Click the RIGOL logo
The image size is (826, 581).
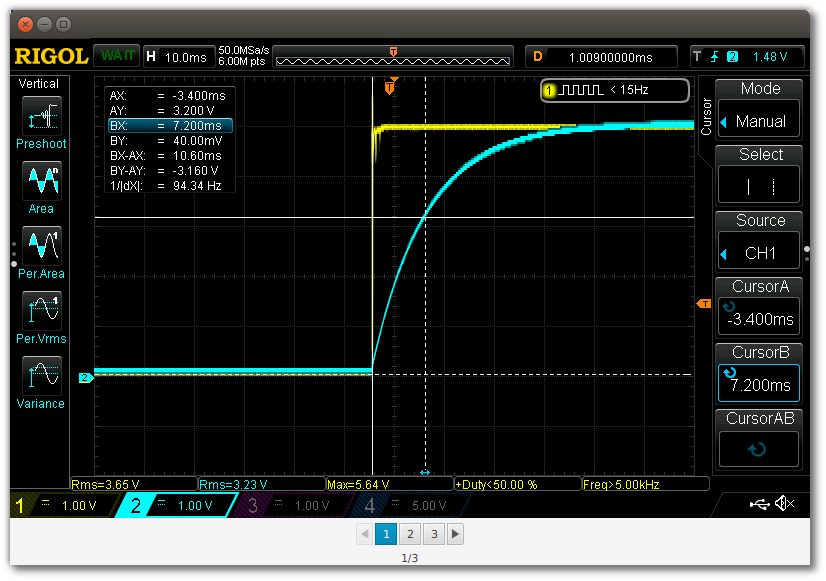click(x=49, y=55)
